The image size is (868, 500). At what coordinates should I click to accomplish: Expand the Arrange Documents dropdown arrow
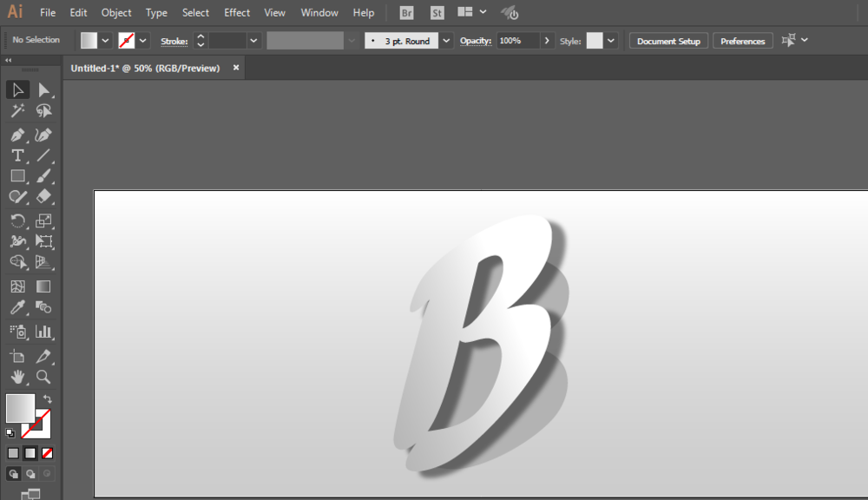pos(483,11)
